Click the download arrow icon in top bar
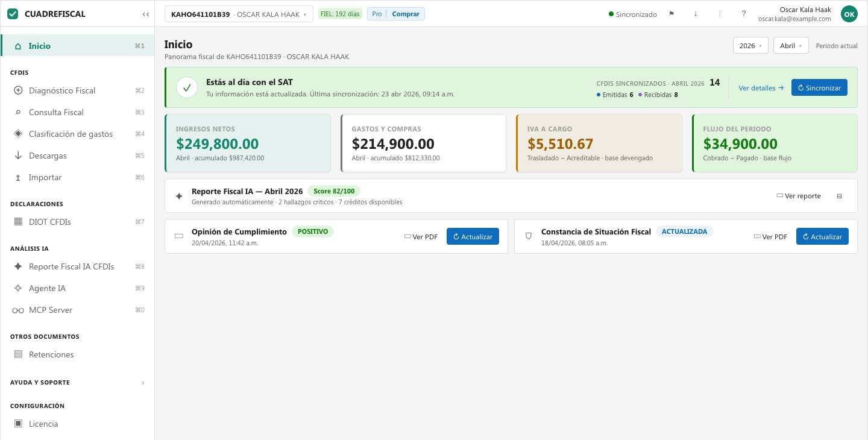Screen dimensions: 868x440 tap(696, 14)
